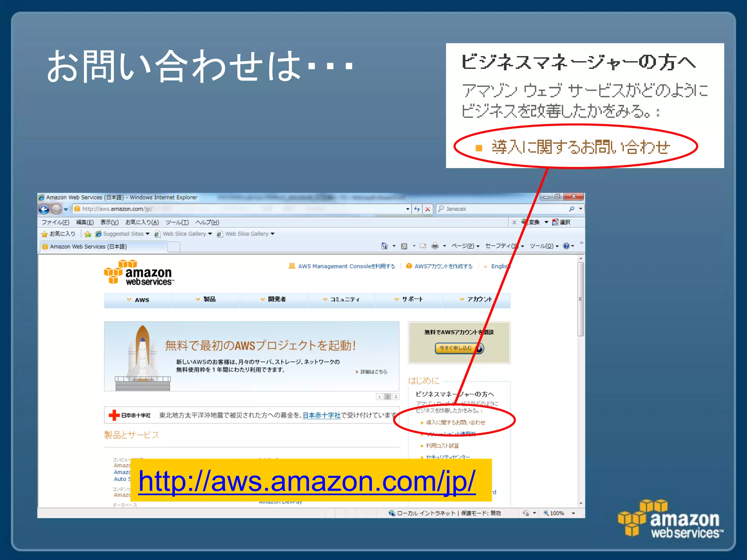The width and height of the screenshot is (747, 560).
Task: Open the アカウント navigation tab
Action: click(x=476, y=300)
